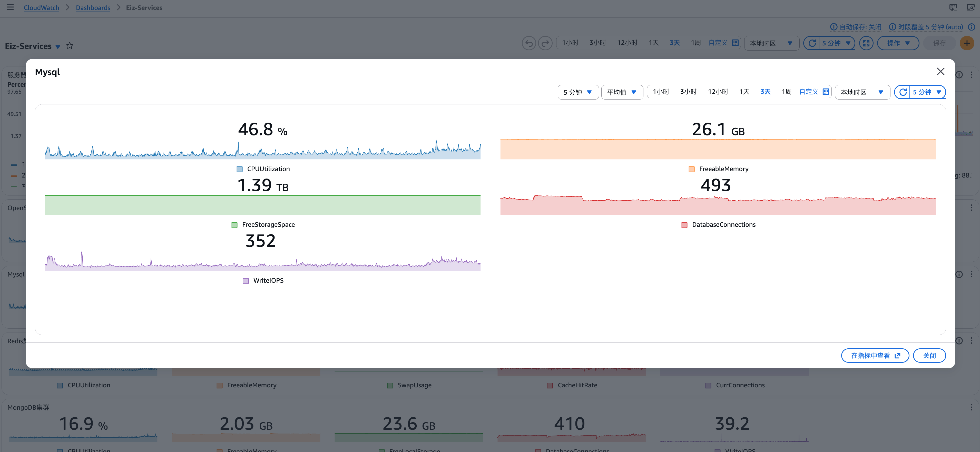Click the Dashboards breadcrumb link

pyautogui.click(x=93, y=8)
